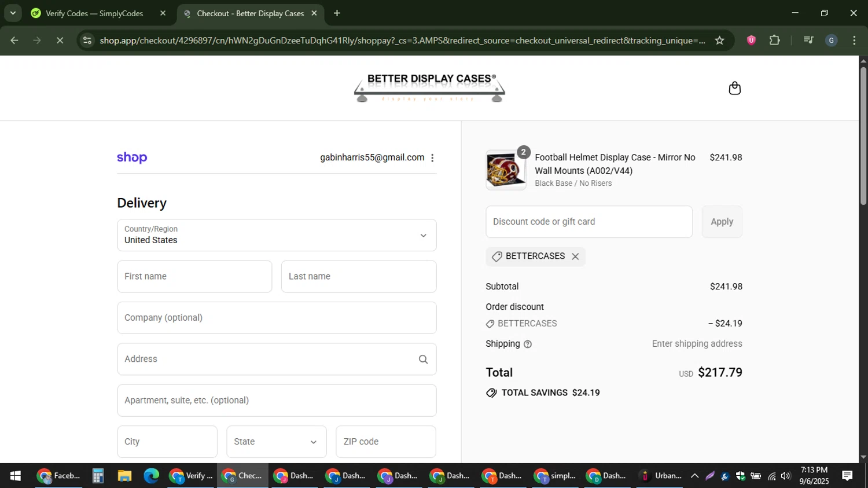Open the Windows Start menu
Screen dimensions: 868x488
tap(16, 476)
